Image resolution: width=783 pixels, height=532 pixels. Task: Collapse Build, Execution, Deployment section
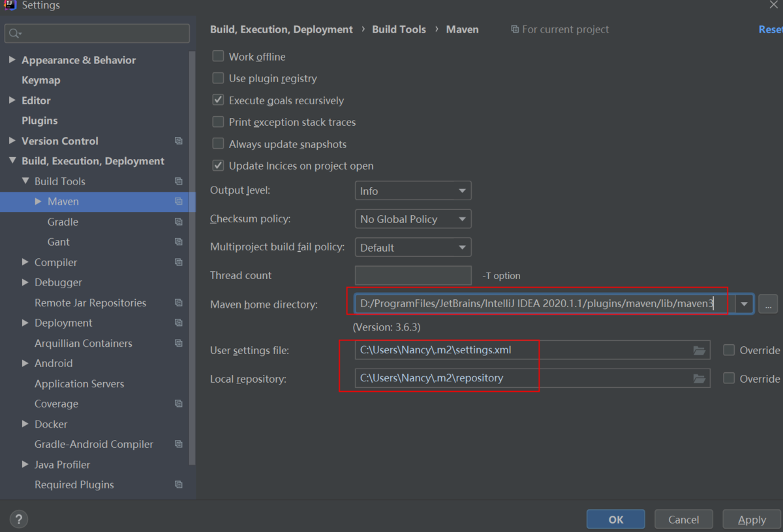[12, 160]
